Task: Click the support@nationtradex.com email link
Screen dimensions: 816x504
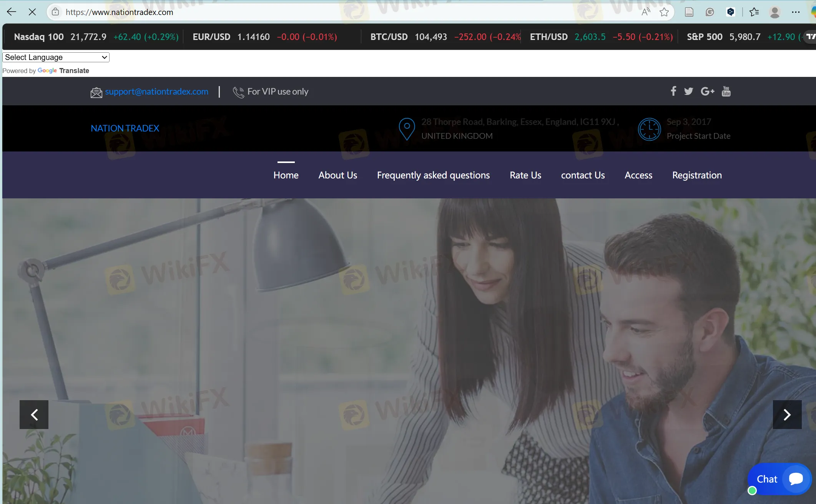Action: tap(157, 91)
